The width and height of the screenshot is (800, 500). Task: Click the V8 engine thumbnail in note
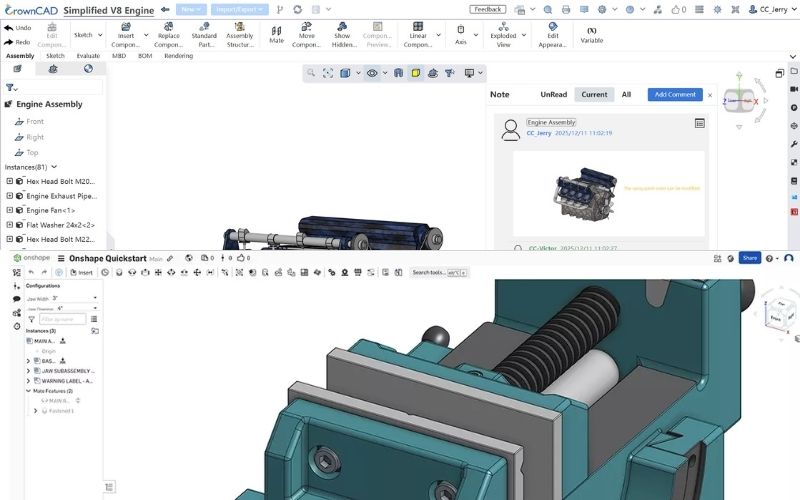pyautogui.click(x=585, y=193)
